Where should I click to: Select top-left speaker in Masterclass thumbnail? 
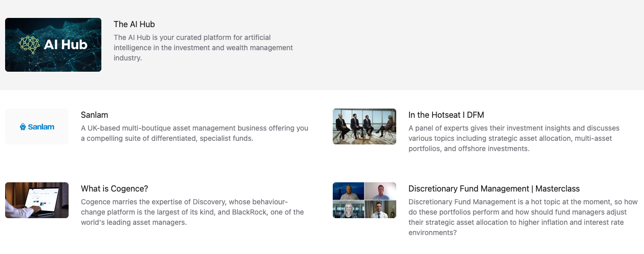(x=348, y=191)
